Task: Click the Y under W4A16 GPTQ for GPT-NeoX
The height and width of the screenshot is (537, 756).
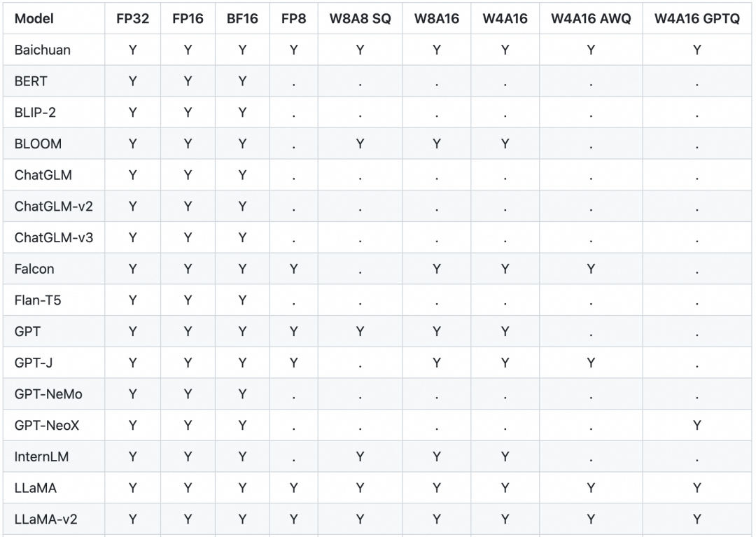Action: tap(696, 425)
